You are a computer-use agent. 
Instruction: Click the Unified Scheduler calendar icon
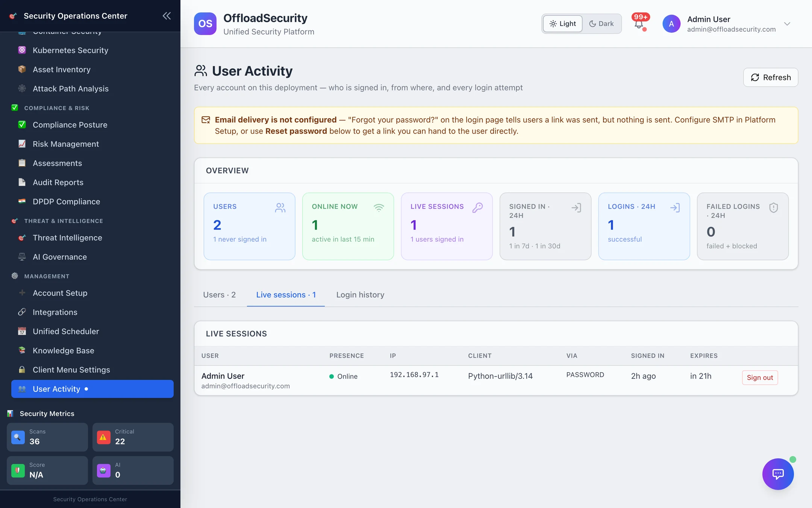click(x=22, y=331)
